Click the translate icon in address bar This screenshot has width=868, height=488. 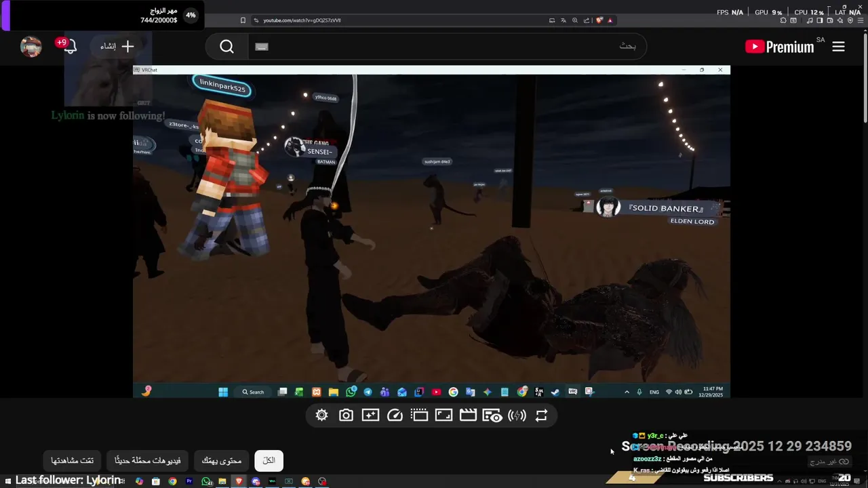point(564,20)
